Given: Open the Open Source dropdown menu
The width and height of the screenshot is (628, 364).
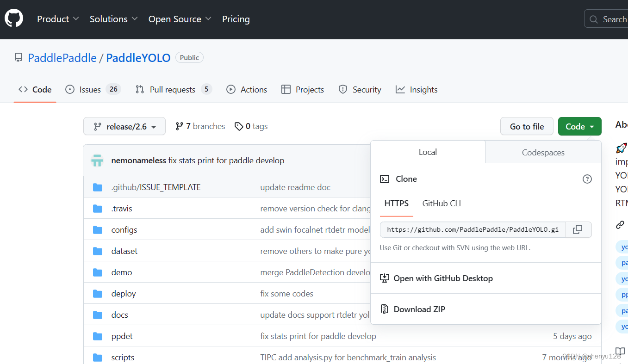Looking at the screenshot, I should 180,19.
